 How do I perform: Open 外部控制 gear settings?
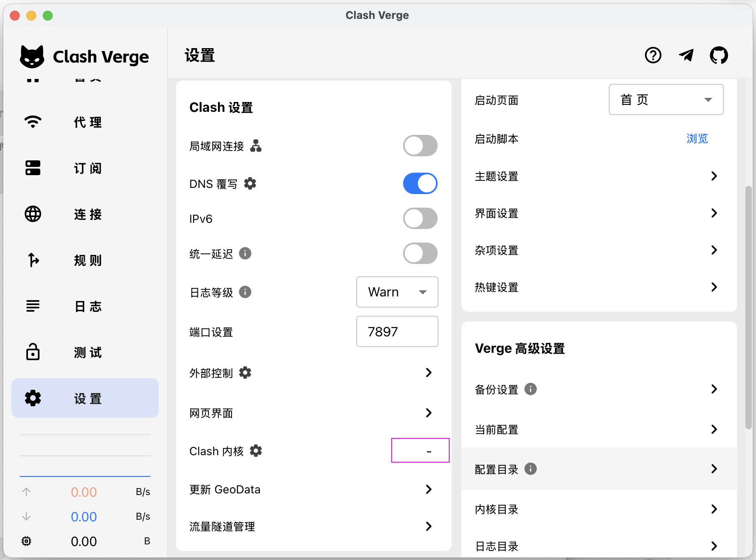(245, 373)
